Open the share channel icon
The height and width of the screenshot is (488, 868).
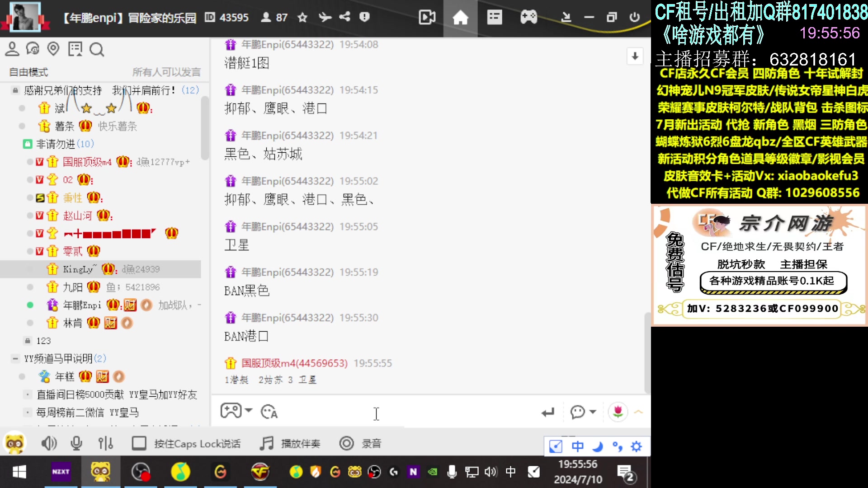[x=344, y=17]
